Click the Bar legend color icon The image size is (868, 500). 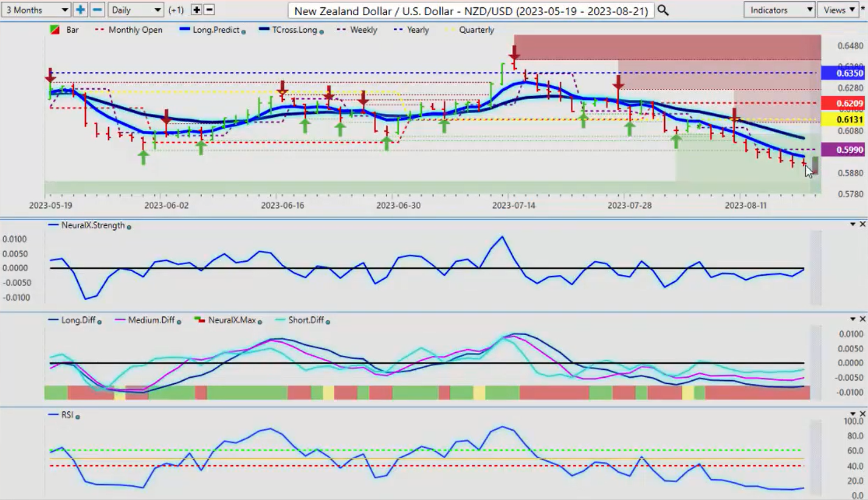54,30
